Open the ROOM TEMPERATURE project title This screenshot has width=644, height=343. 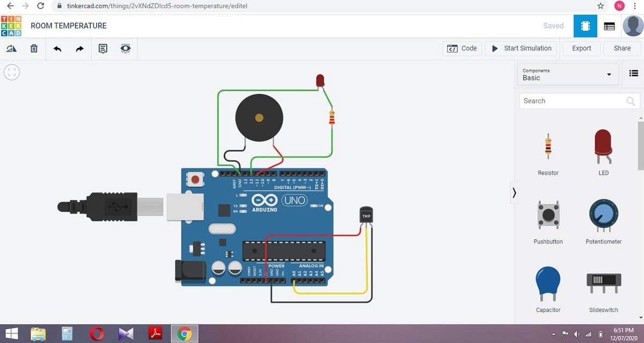[x=69, y=25]
